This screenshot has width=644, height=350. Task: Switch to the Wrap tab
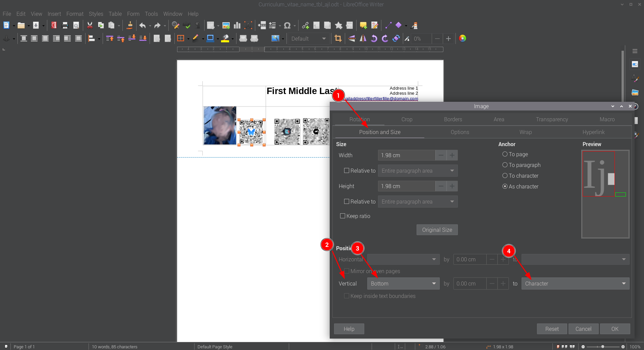[x=525, y=132]
